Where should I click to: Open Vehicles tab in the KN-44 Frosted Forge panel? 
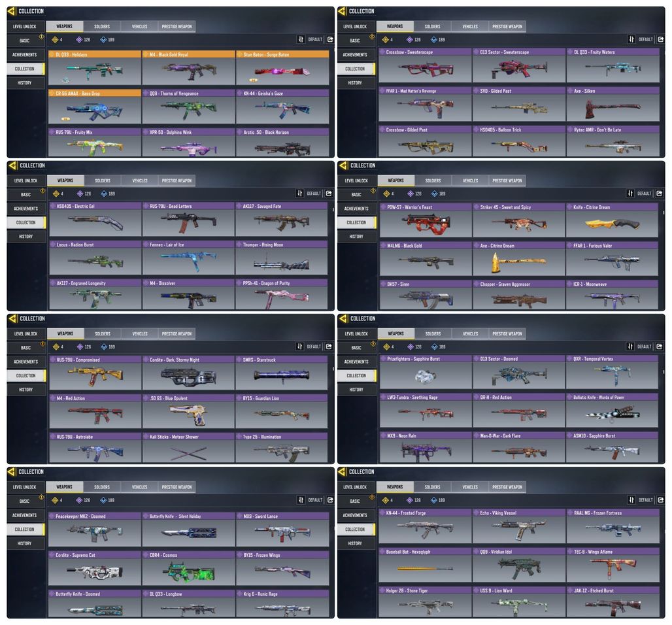click(470, 487)
